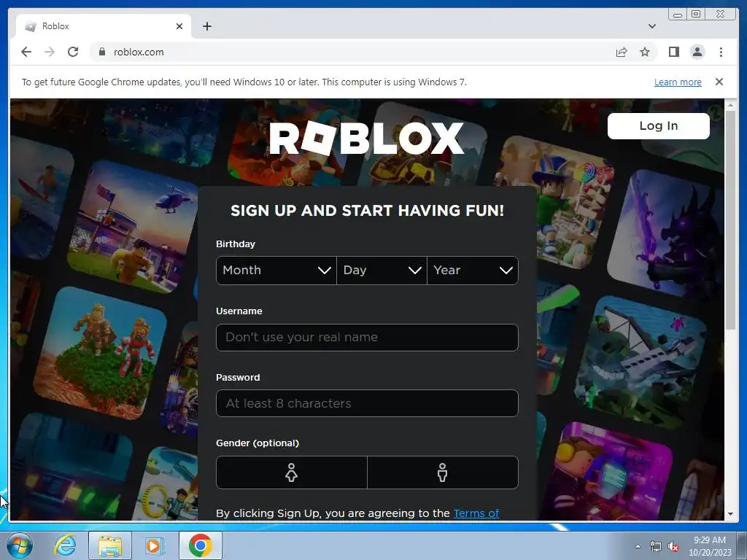Image resolution: width=747 pixels, height=560 pixels.
Task: Open the Windows Start menu
Action: [x=19, y=545]
